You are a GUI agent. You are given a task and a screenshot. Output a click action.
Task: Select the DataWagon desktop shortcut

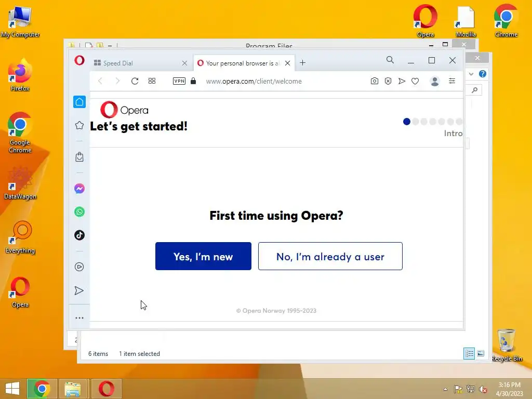[x=20, y=183]
